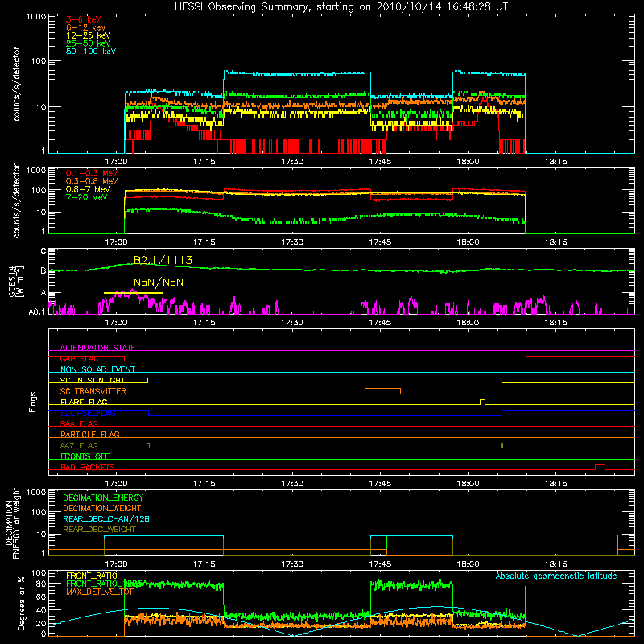The image size is (644, 644).
Task: Select the SC_TRANSMITTER flag label
Action: pos(93,391)
